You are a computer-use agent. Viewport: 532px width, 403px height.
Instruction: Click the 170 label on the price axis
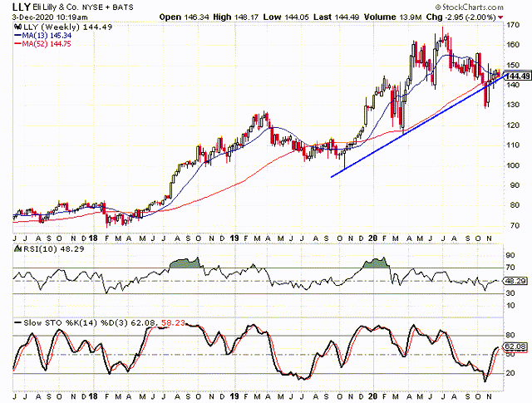click(x=512, y=25)
